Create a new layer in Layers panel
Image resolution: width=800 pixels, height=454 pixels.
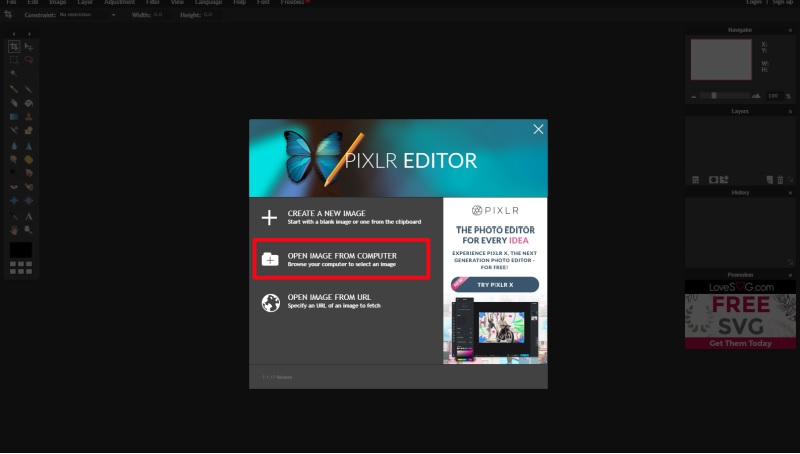coord(769,180)
